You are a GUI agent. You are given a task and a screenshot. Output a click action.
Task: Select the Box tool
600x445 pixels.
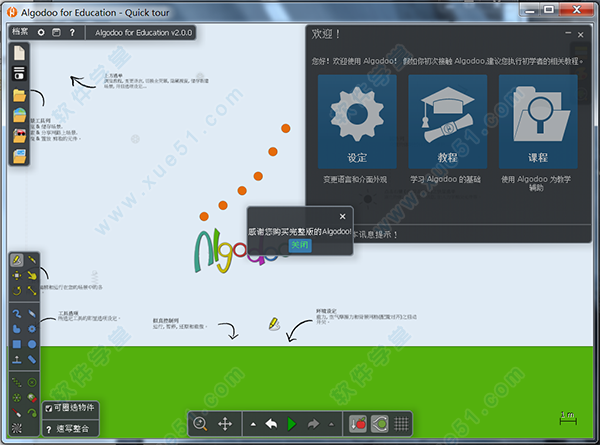pos(16,344)
